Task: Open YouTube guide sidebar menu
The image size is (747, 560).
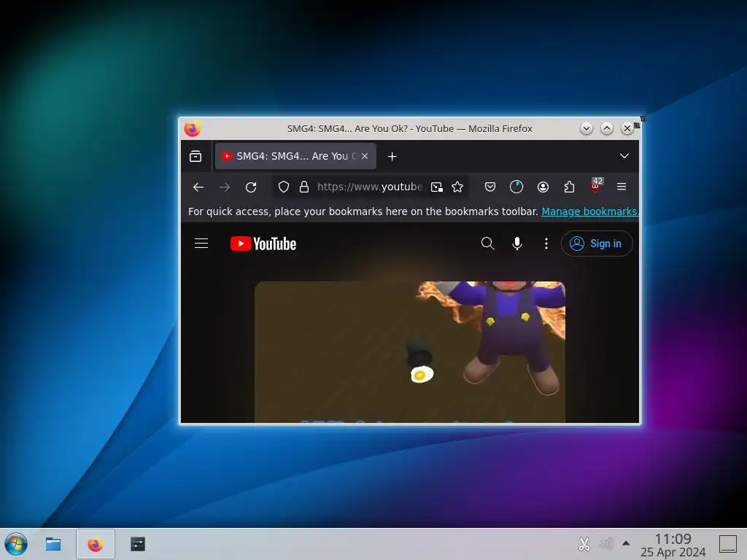Action: 201,244
